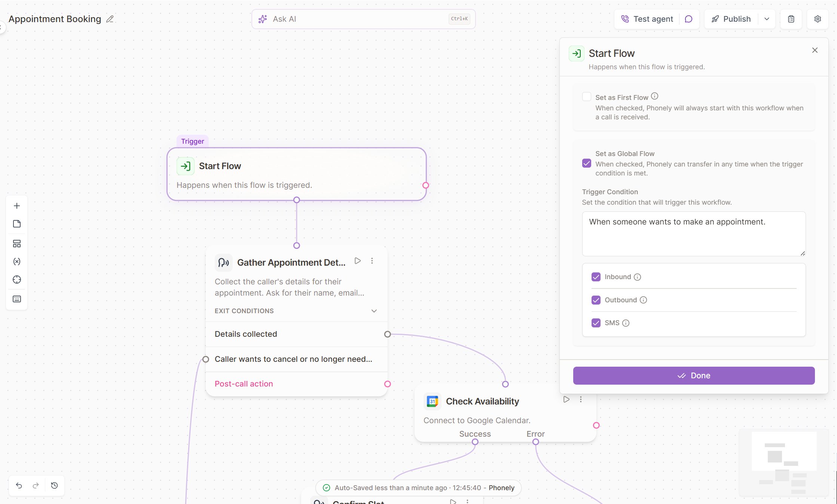Enable the Set as First Flow checkbox

[x=587, y=97]
